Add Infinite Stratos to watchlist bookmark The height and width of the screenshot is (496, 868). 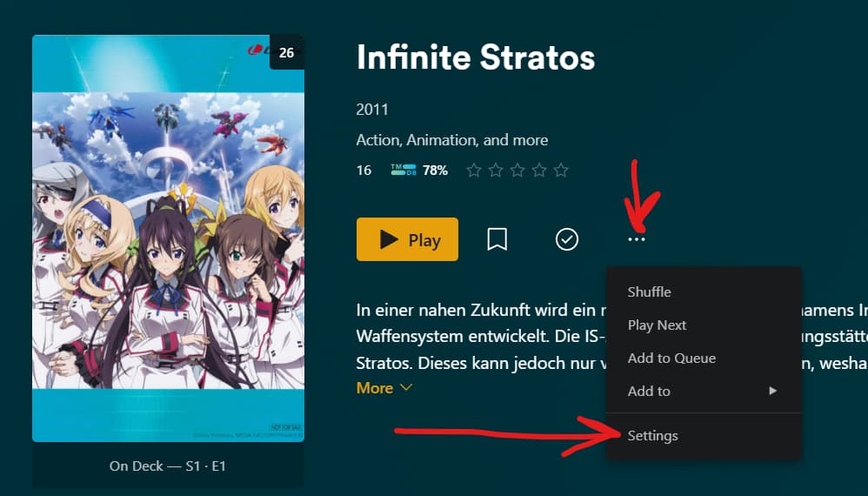click(x=497, y=239)
